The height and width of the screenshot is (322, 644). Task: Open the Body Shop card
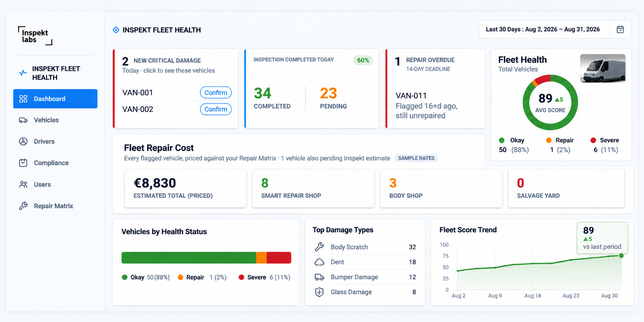pos(441,188)
